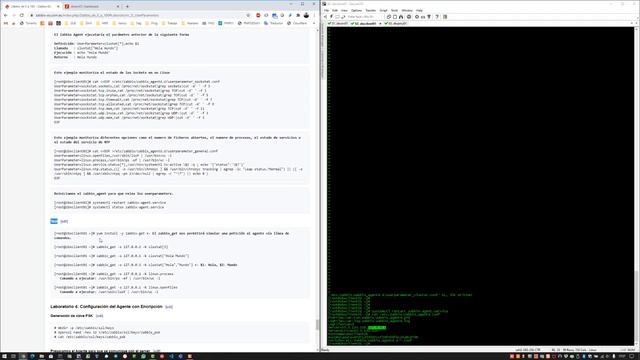Click Quick Connect lightning icon in SecureCRT
Viewport: 640px width, 360px height.
pyautogui.click(x=331, y=17)
